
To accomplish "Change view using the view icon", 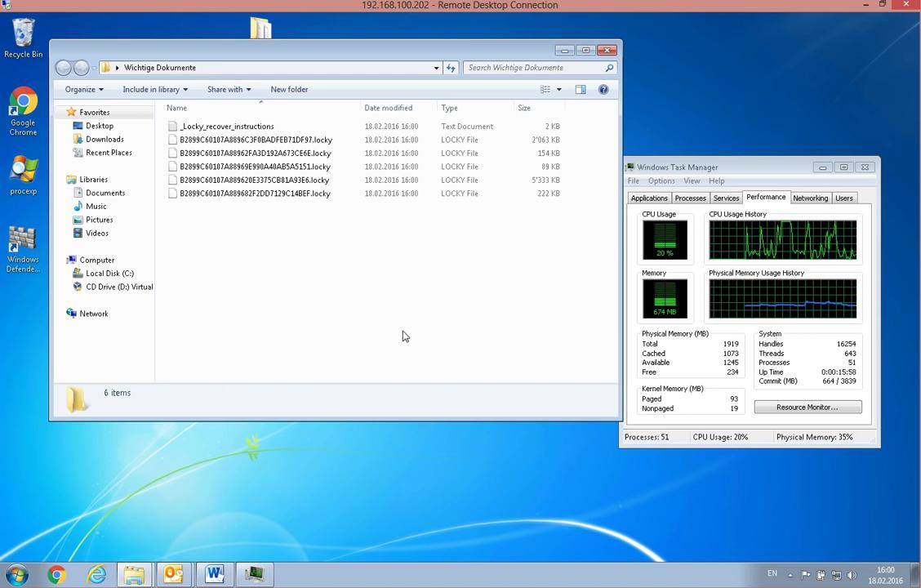I will click(545, 89).
